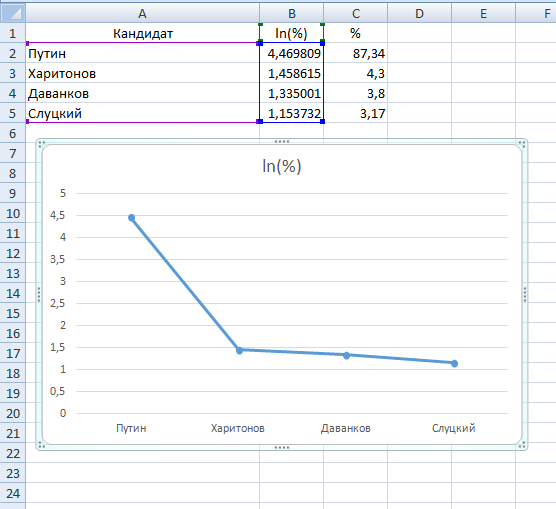Select cell containing Путин
This screenshot has width=556, height=509.
pyautogui.click(x=143, y=53)
